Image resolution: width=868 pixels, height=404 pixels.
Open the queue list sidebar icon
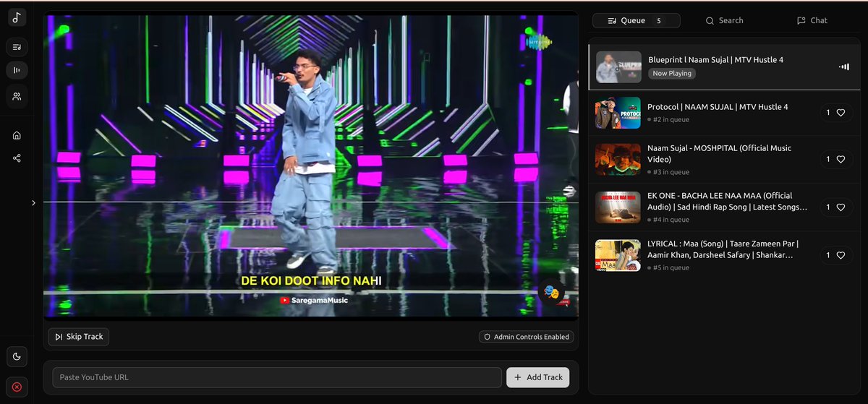(x=17, y=48)
